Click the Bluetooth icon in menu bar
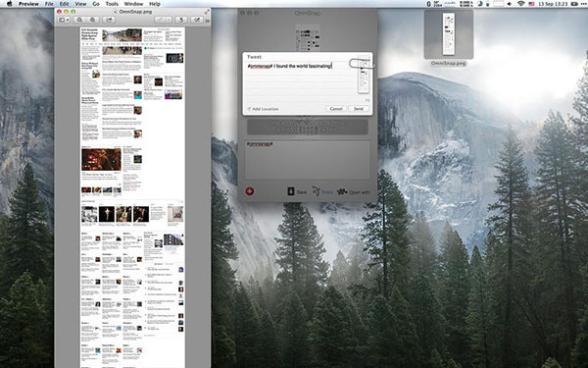This screenshot has height=368, width=588. point(428,4)
